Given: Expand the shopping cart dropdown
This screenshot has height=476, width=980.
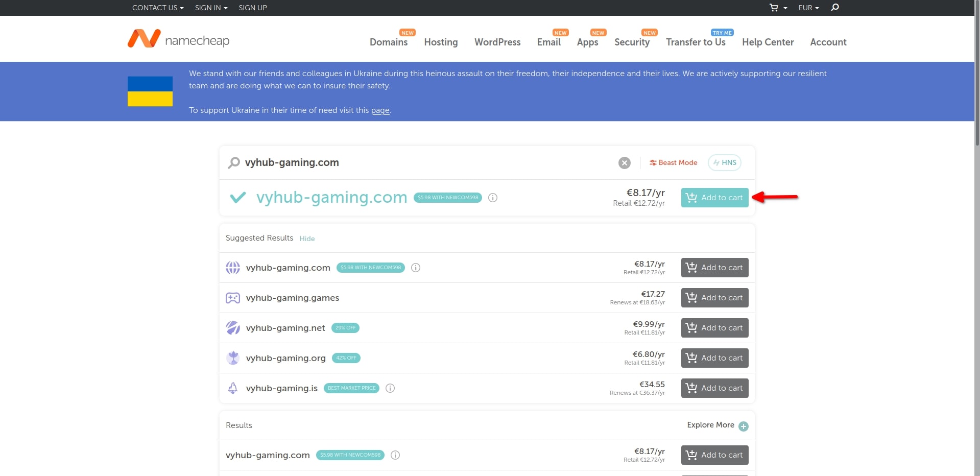Looking at the screenshot, I should point(778,8).
